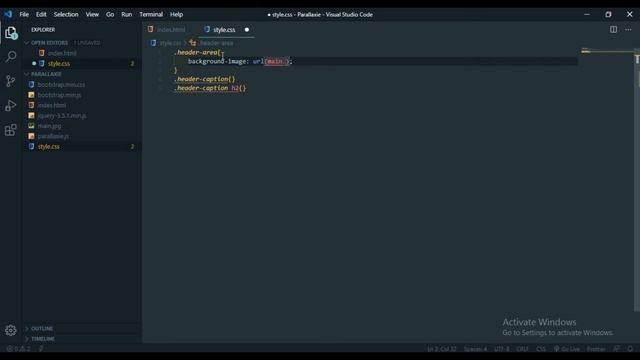
Task: Click the minimap code overview
Action: [607, 51]
